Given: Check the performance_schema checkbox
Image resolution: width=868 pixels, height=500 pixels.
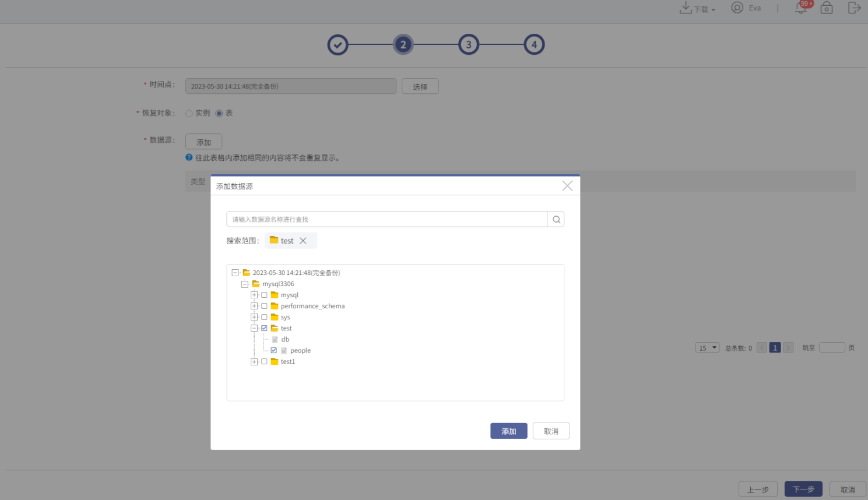Looking at the screenshot, I should click(264, 306).
